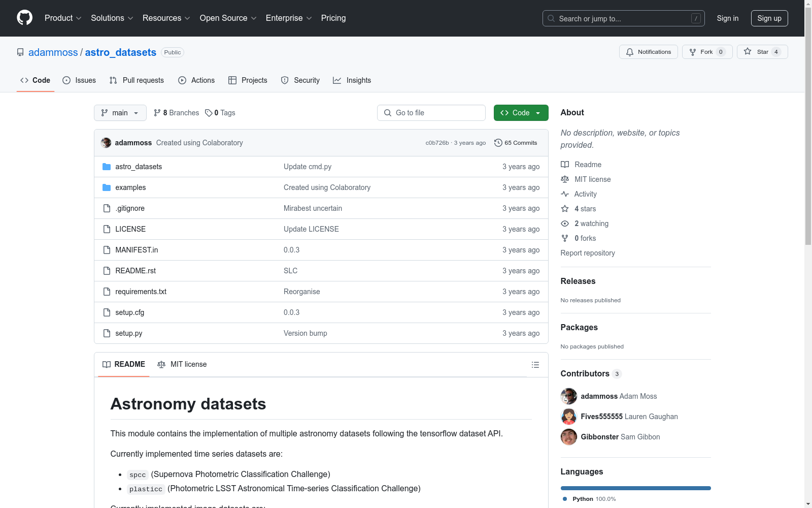
Task: Click Adam Moss contributor avatar
Action: 569,396
